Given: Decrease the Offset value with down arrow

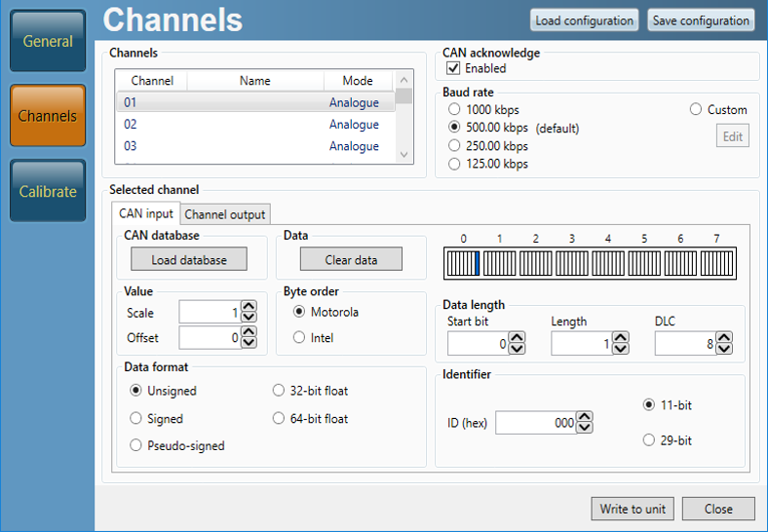Looking at the screenshot, I should tap(249, 343).
